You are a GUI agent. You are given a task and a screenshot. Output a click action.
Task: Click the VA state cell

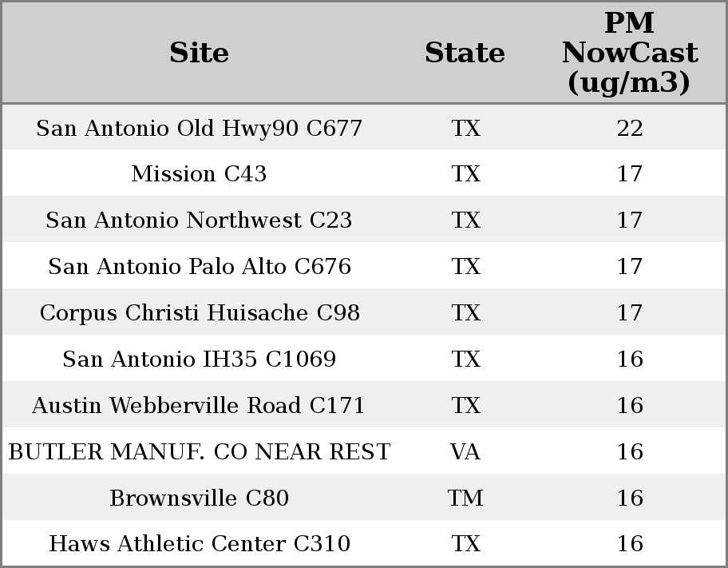465,451
